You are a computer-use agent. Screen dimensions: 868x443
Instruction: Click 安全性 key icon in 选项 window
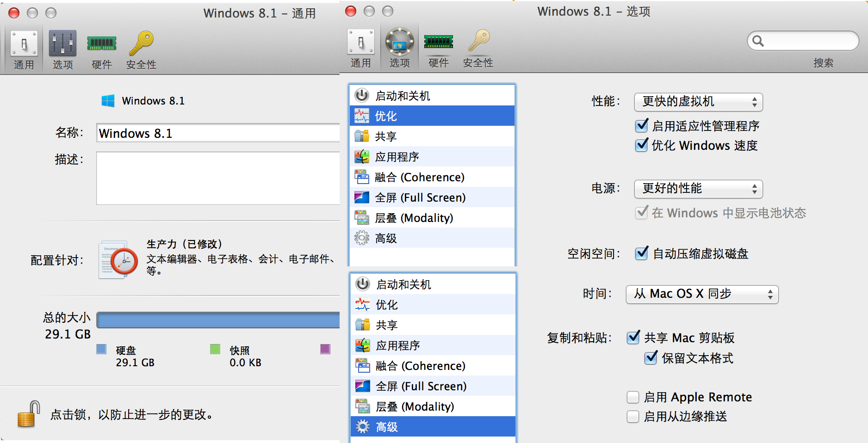tap(478, 41)
